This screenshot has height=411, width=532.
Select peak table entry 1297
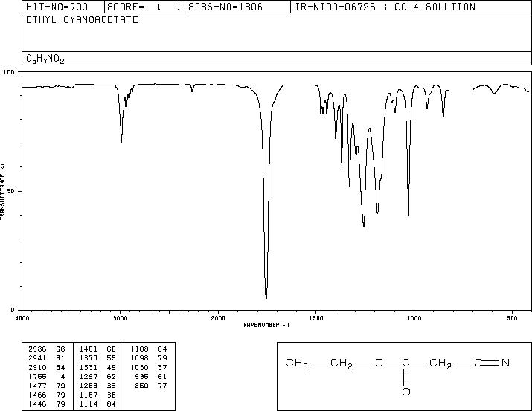tap(89, 376)
